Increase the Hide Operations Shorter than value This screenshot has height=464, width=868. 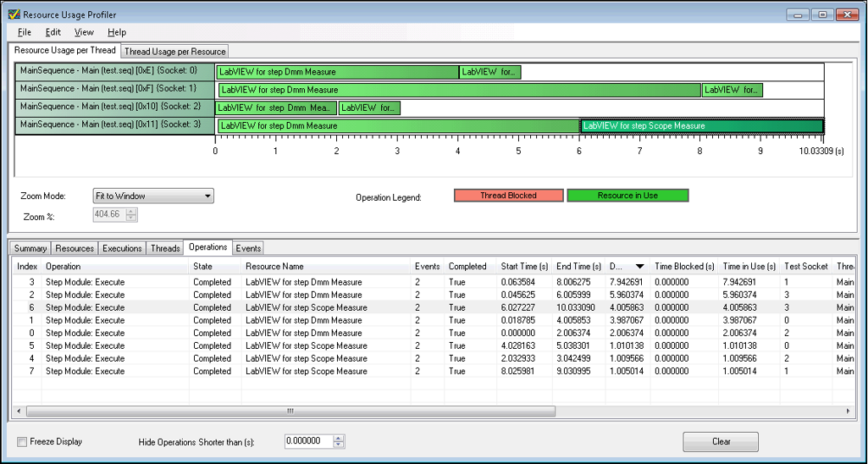340,438
